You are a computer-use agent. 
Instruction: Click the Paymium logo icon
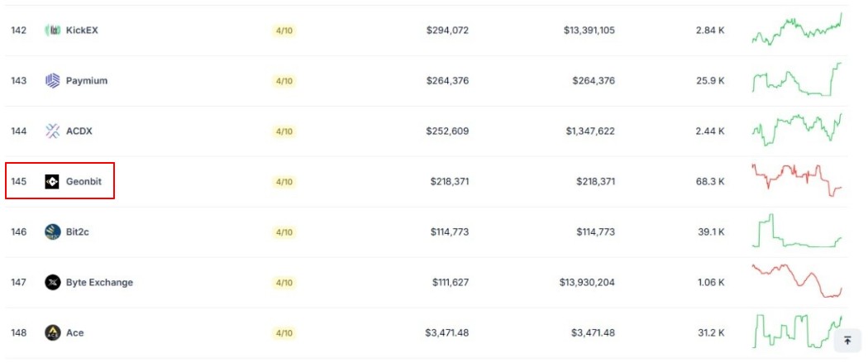click(52, 81)
